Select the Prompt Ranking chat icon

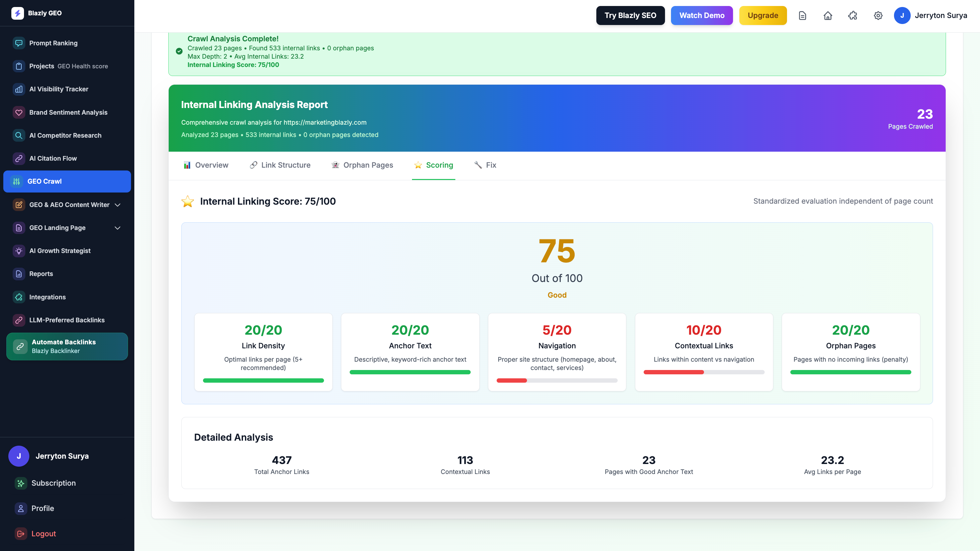tap(19, 43)
